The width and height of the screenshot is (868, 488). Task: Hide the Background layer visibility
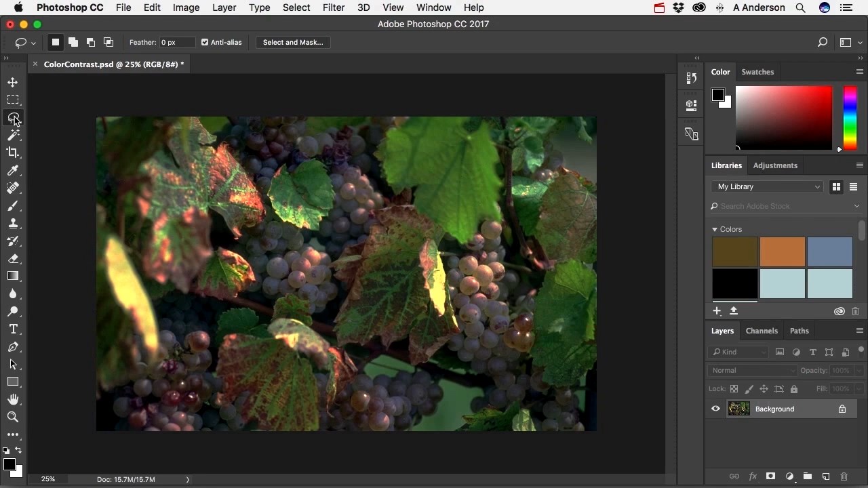715,409
